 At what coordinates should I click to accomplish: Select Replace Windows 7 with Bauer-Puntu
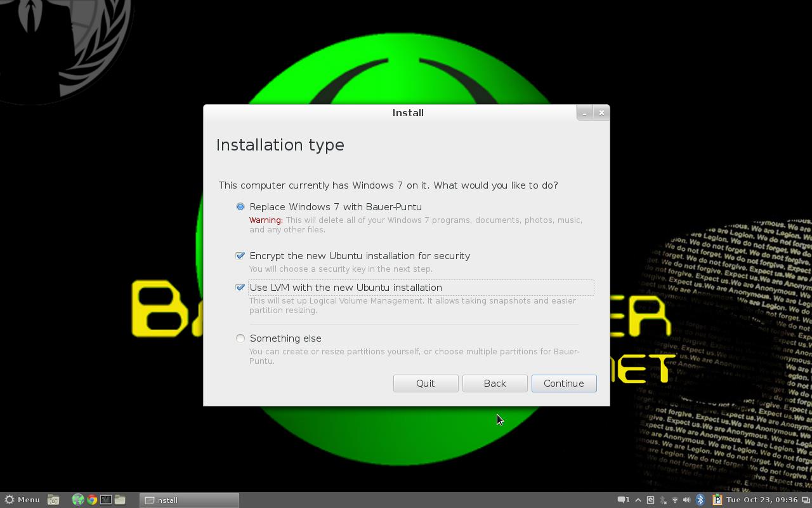(x=240, y=206)
